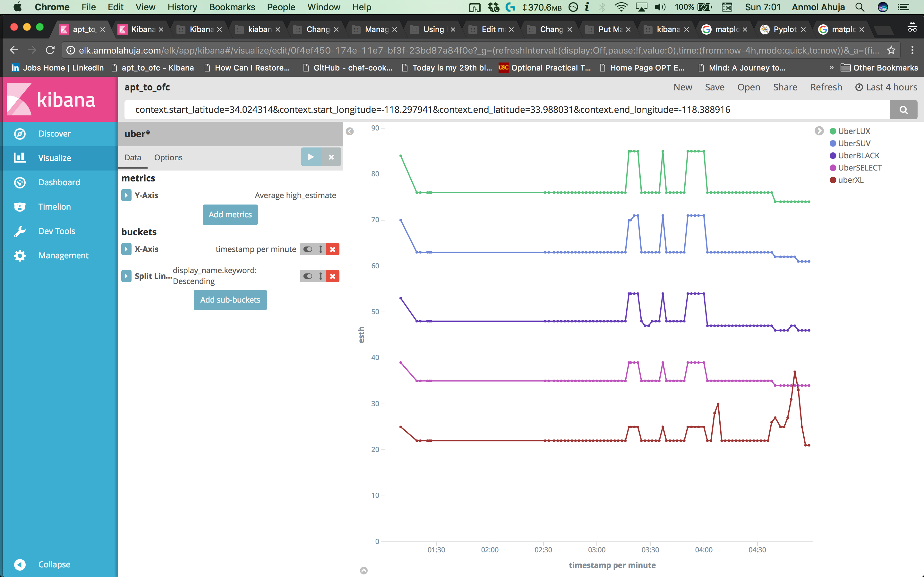Click the Add sub-buckets button
924x577 pixels.
(x=230, y=300)
